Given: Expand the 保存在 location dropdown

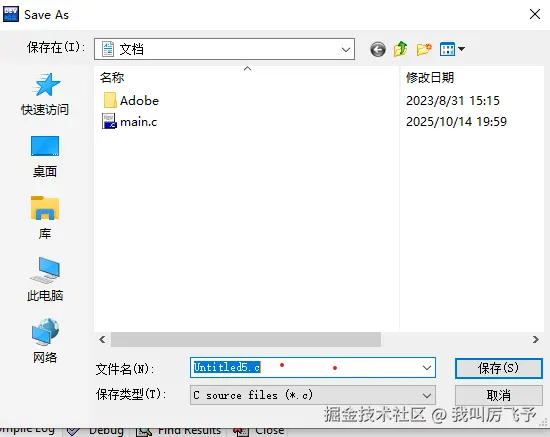Looking at the screenshot, I should (x=346, y=49).
